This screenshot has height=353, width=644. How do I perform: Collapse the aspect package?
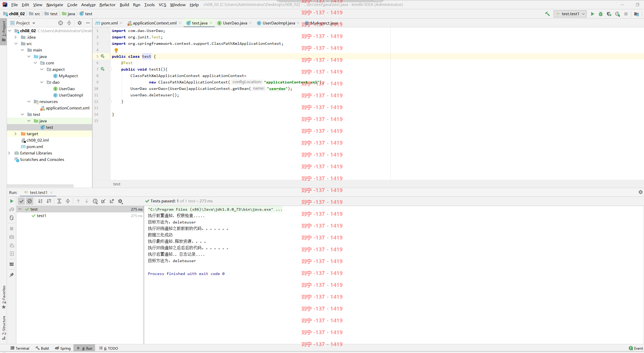pos(42,69)
